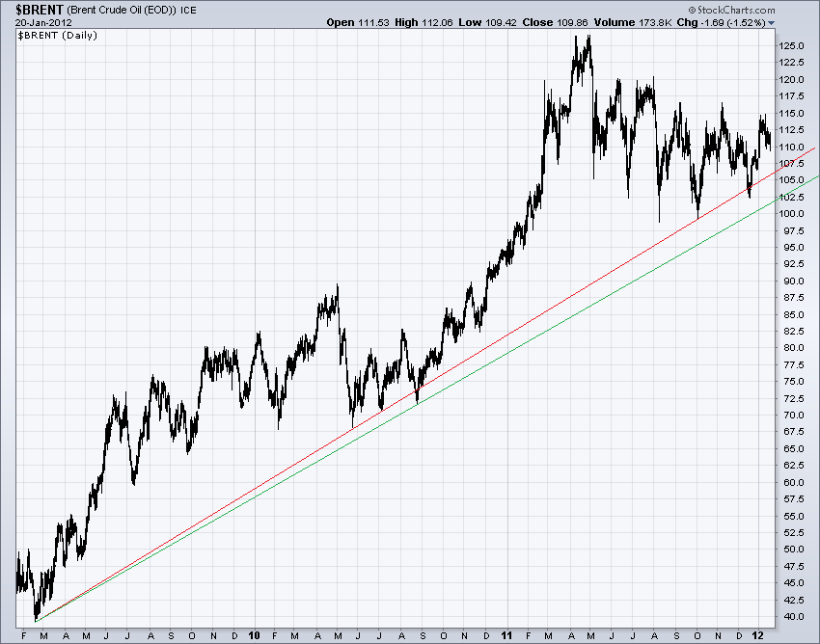Click the Volume 173.8K value
The image size is (820, 644).
(x=633, y=22)
